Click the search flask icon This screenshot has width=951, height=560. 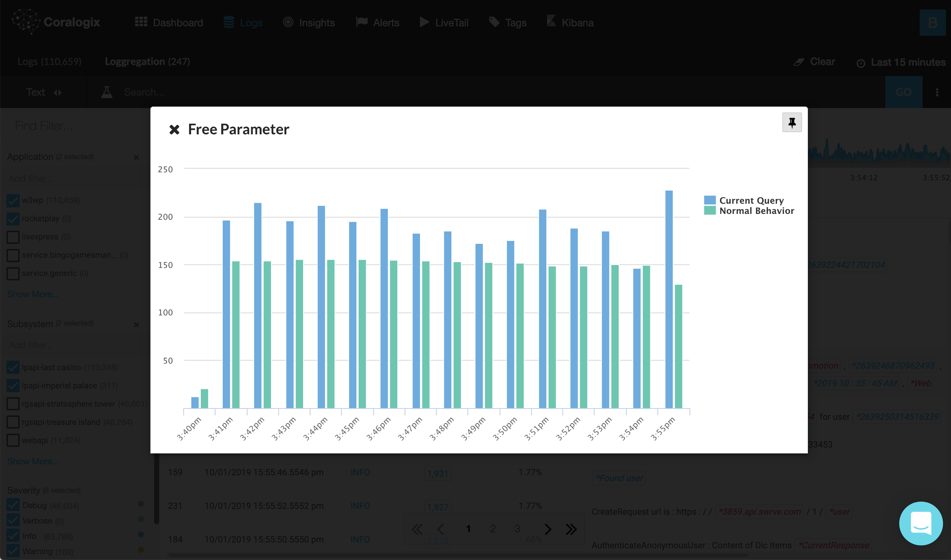click(107, 92)
